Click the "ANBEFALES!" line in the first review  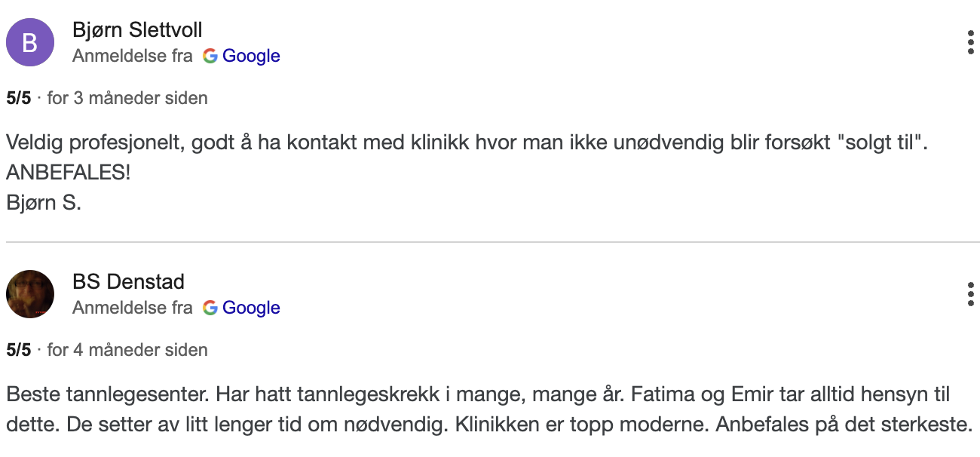click(68, 173)
